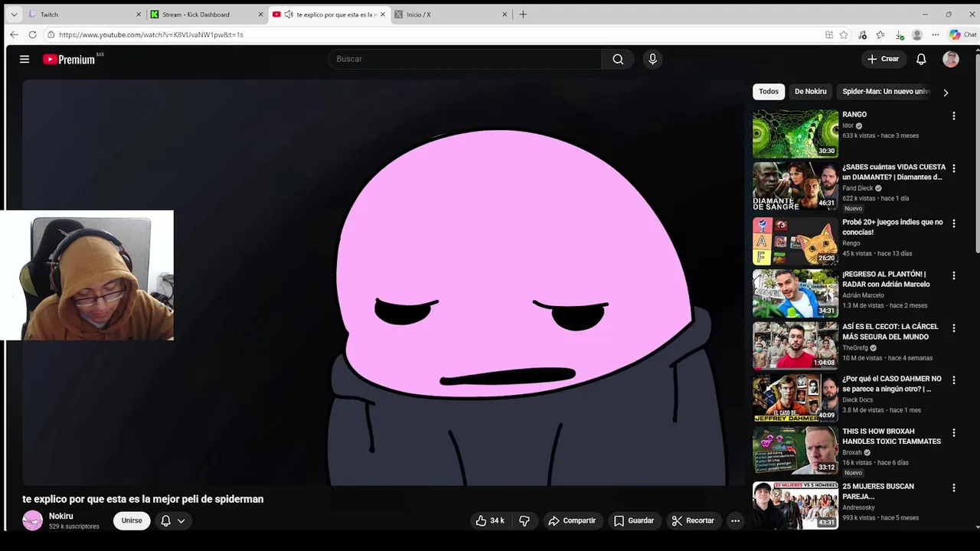Screen dimensions: 980x551
Task: Click '633 k vistas · hace 3 meses' text
Action: pos(880,135)
